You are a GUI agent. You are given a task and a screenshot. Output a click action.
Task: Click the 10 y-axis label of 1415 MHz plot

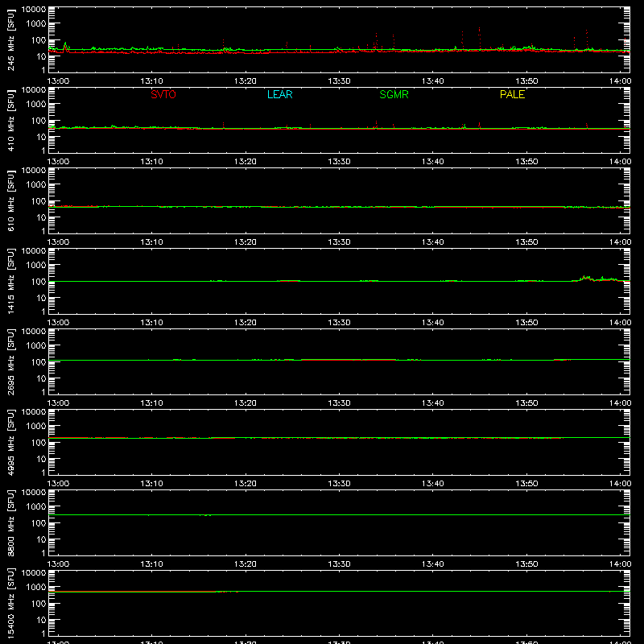coord(41,298)
